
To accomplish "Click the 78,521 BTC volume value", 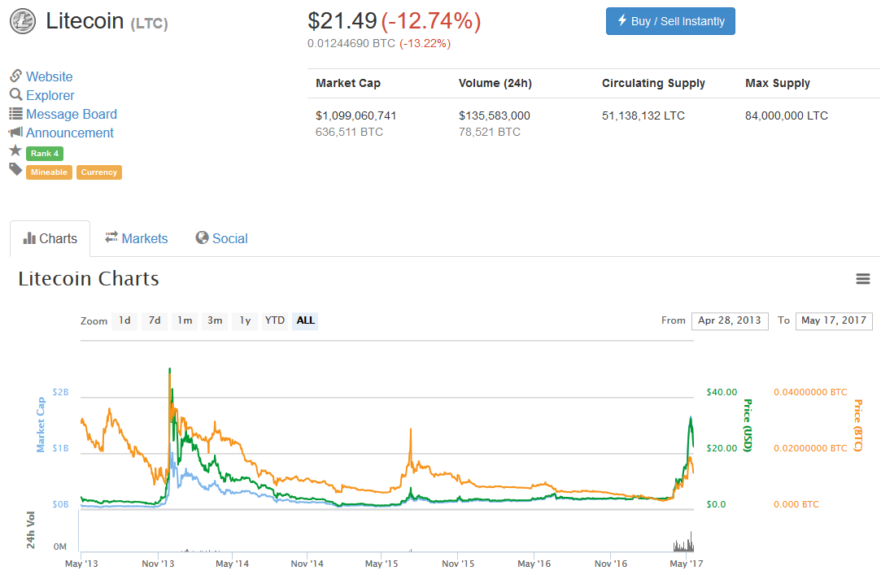I will tap(490, 132).
